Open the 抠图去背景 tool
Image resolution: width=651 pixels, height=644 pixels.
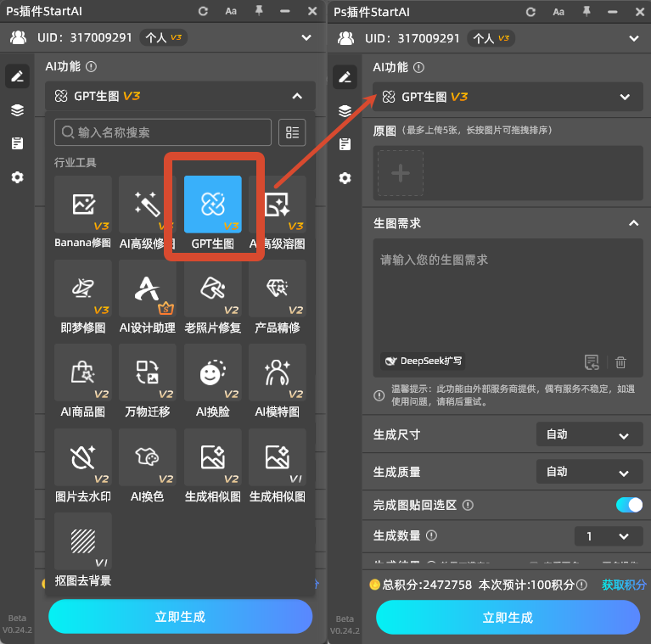click(83, 541)
